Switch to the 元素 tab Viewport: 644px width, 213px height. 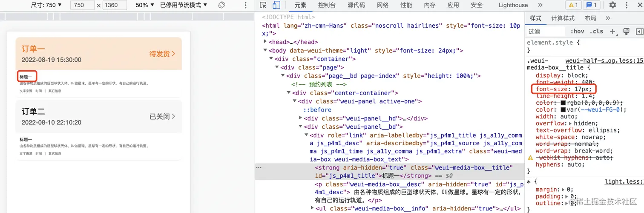tap(300, 5)
